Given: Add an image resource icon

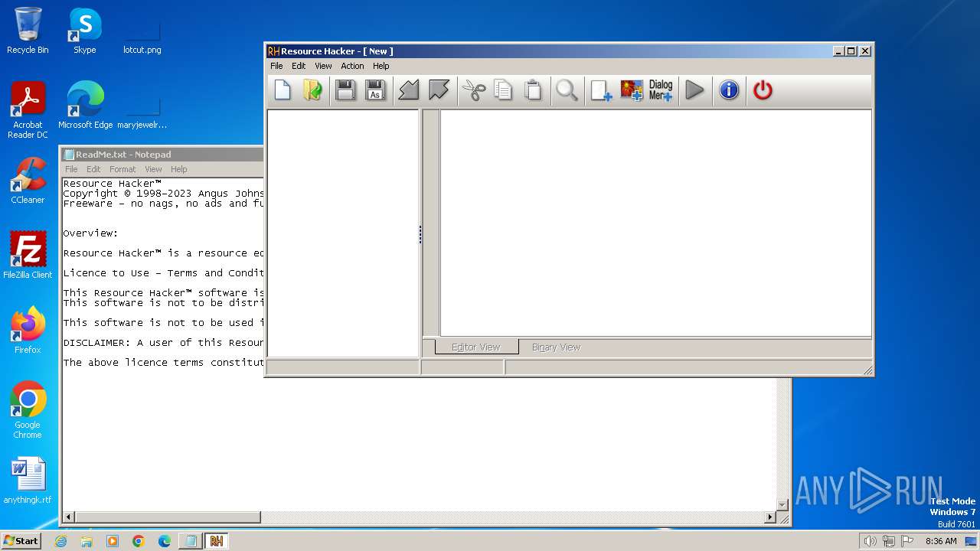Looking at the screenshot, I should (632, 90).
